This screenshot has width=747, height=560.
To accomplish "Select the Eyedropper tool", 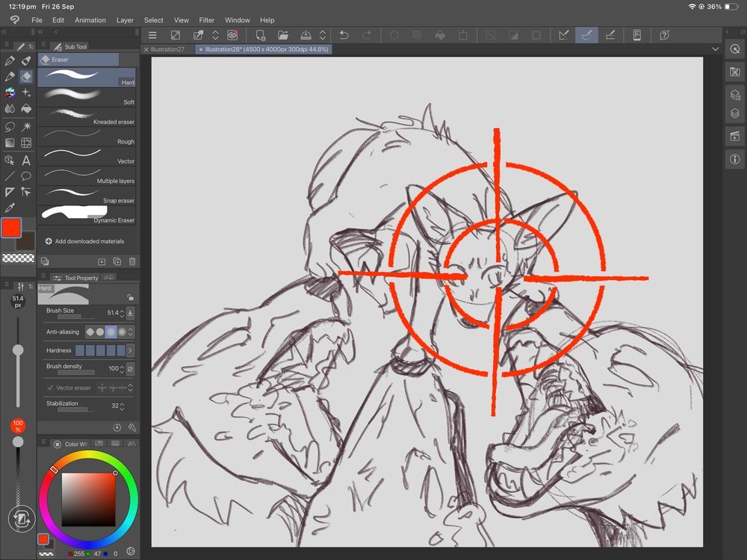I will pos(10,208).
